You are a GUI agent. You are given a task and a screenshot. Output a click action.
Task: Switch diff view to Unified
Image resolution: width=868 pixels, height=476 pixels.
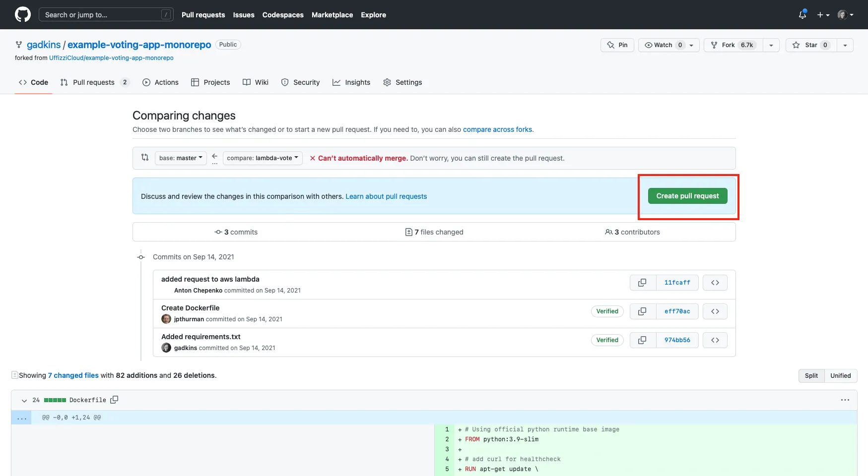840,376
